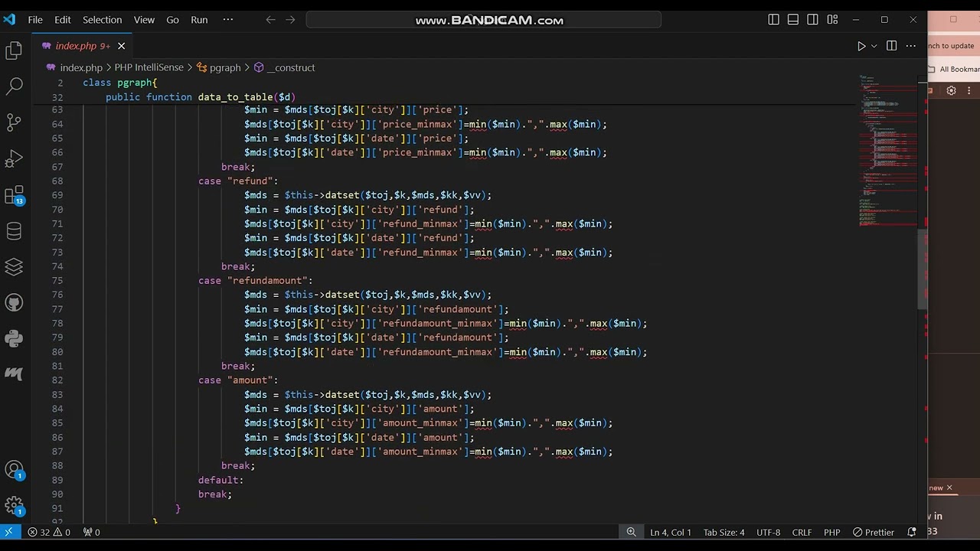Open editor More Actions ellipsis
Screen dimensions: 980x551
(x=910, y=47)
